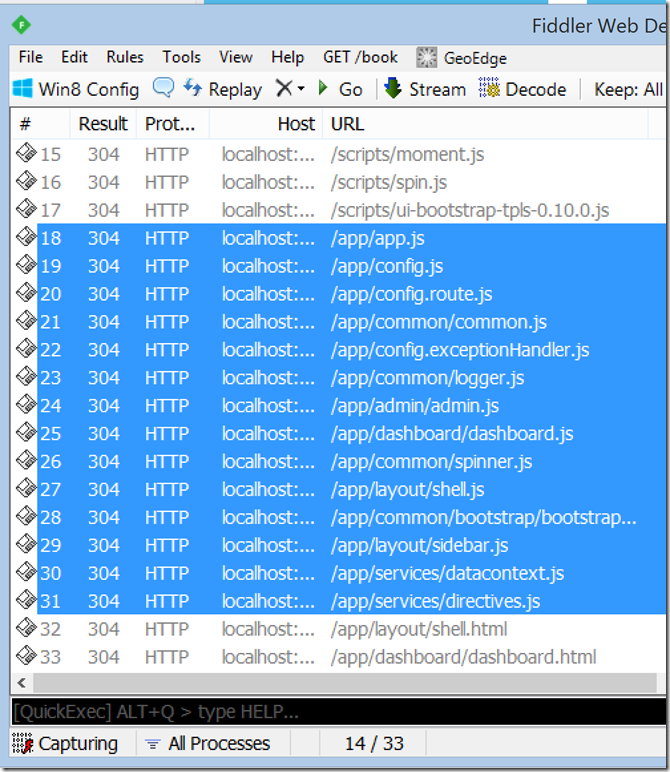Replay the selected sessions

(223, 89)
